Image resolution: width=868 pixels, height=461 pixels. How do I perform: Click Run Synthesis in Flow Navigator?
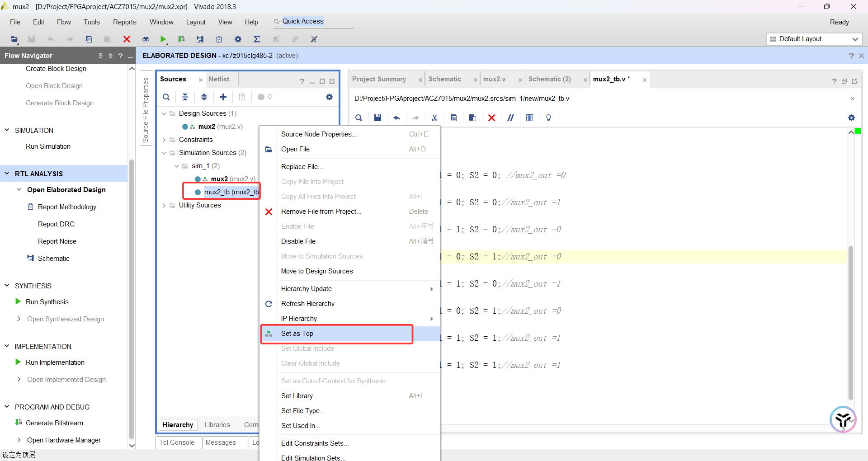47,302
